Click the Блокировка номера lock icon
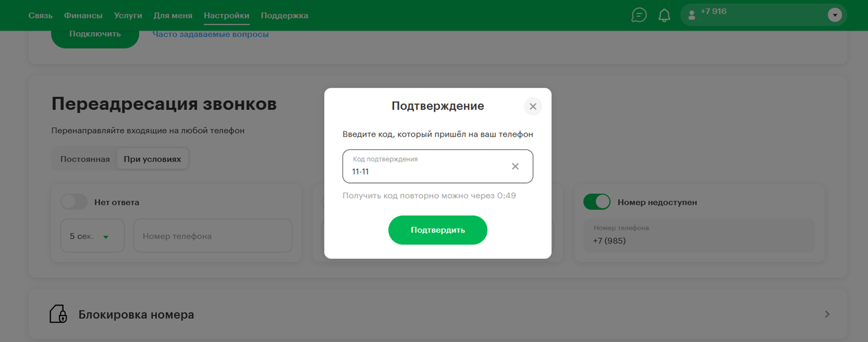This screenshot has height=342, width=868. 58,314
